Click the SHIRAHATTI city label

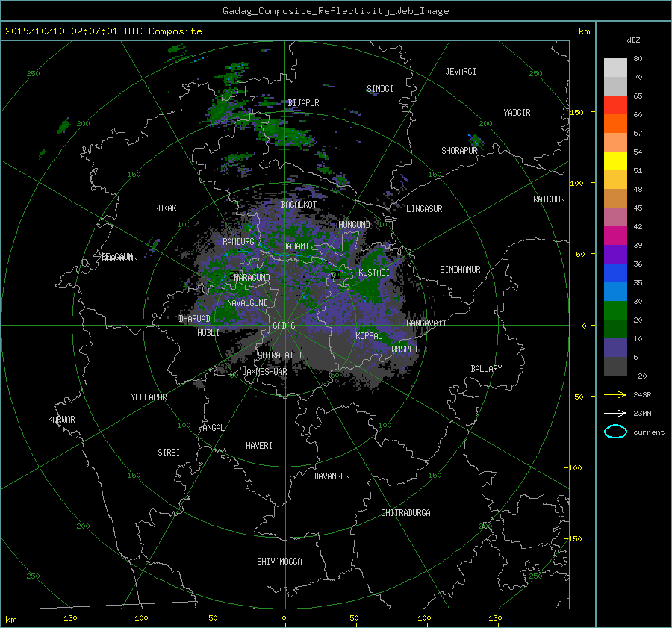(280, 355)
